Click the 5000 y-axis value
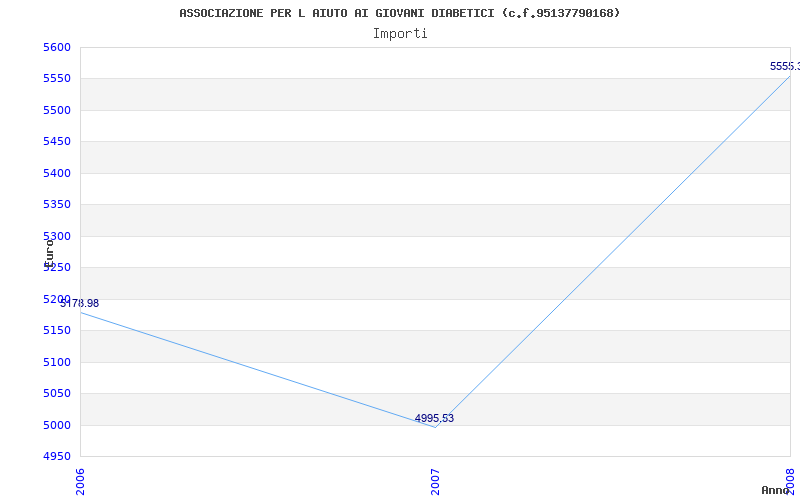The height and width of the screenshot is (500, 800). point(57,425)
